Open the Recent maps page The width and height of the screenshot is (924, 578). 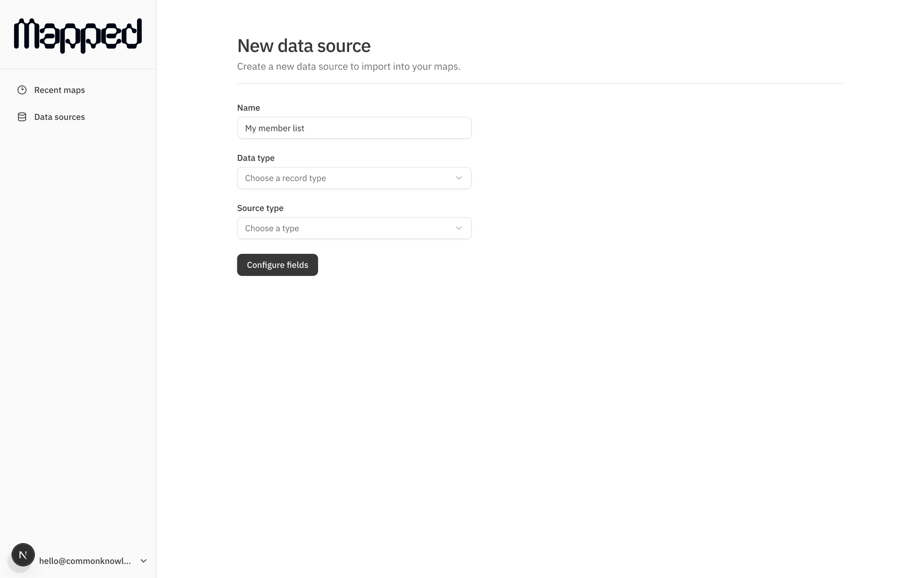coord(59,90)
